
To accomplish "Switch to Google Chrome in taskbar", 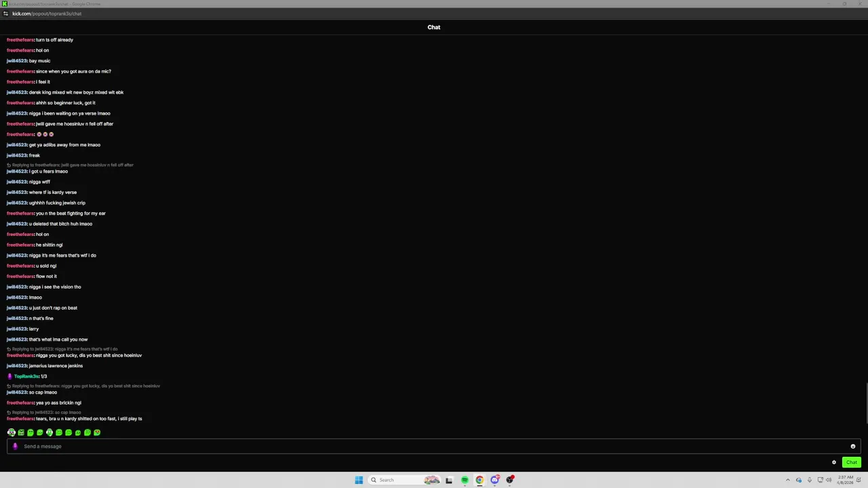I will coord(479,480).
